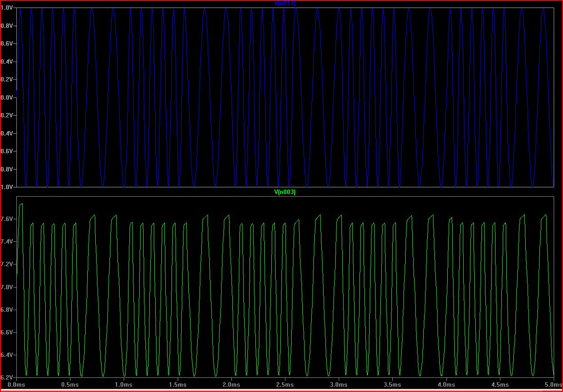Click the 2.0ms time axis label
563x392 pixels.
(x=231, y=384)
